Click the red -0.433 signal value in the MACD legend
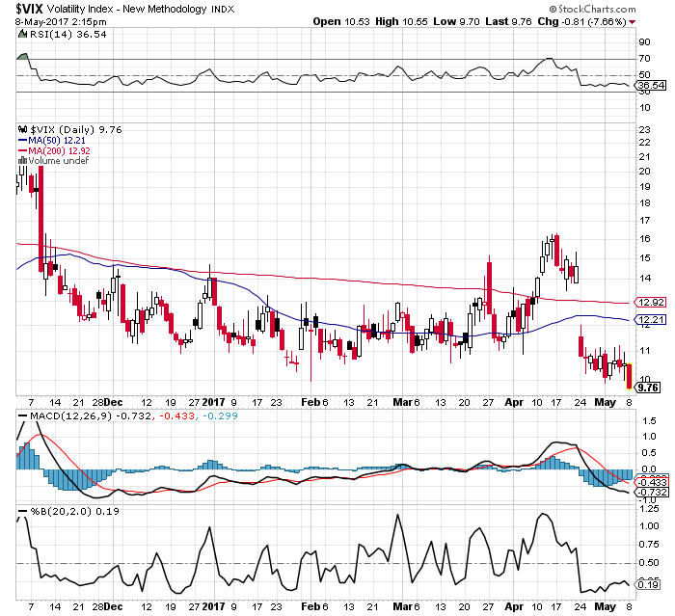 [177, 416]
